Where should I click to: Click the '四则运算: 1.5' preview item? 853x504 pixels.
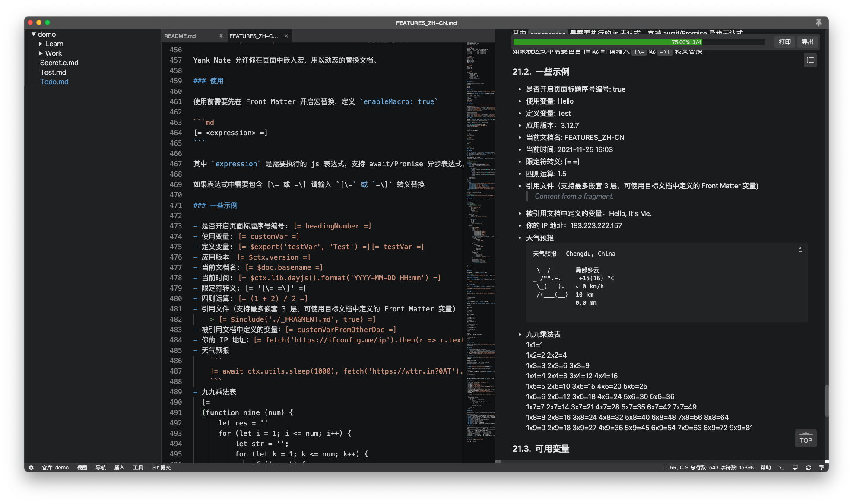click(545, 174)
